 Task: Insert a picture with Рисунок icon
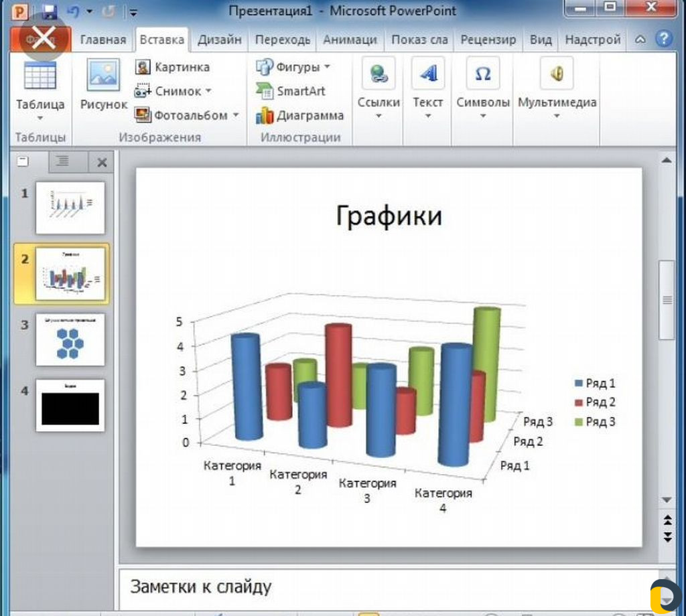coord(103,75)
